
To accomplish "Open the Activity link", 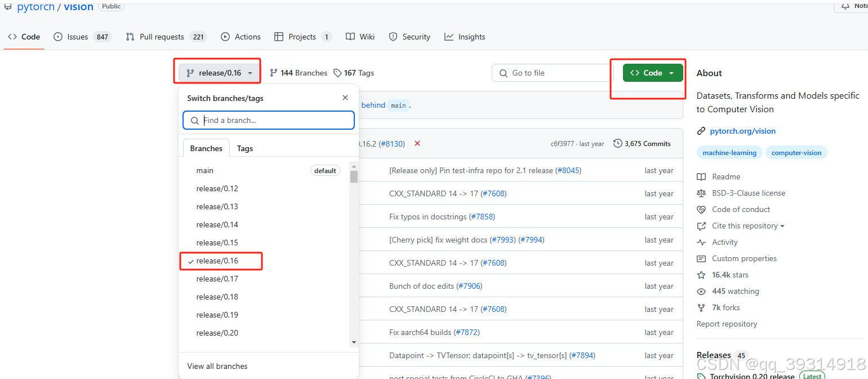I will click(x=717, y=242).
